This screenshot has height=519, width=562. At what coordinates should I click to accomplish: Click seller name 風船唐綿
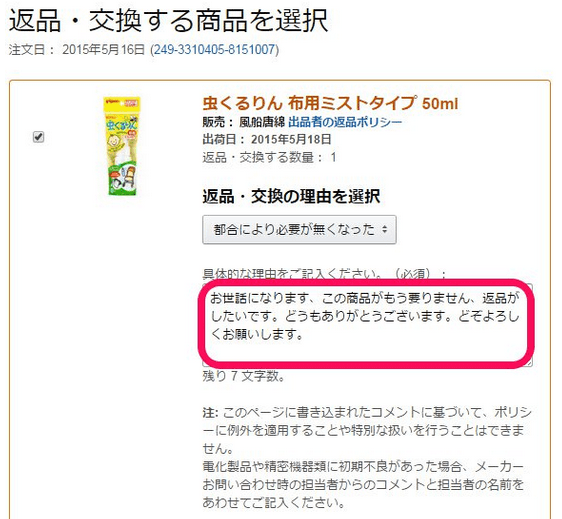click(x=262, y=122)
